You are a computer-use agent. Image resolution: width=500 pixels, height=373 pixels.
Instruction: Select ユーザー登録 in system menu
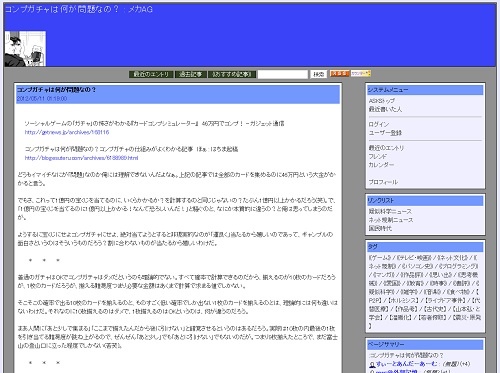pos(385,133)
